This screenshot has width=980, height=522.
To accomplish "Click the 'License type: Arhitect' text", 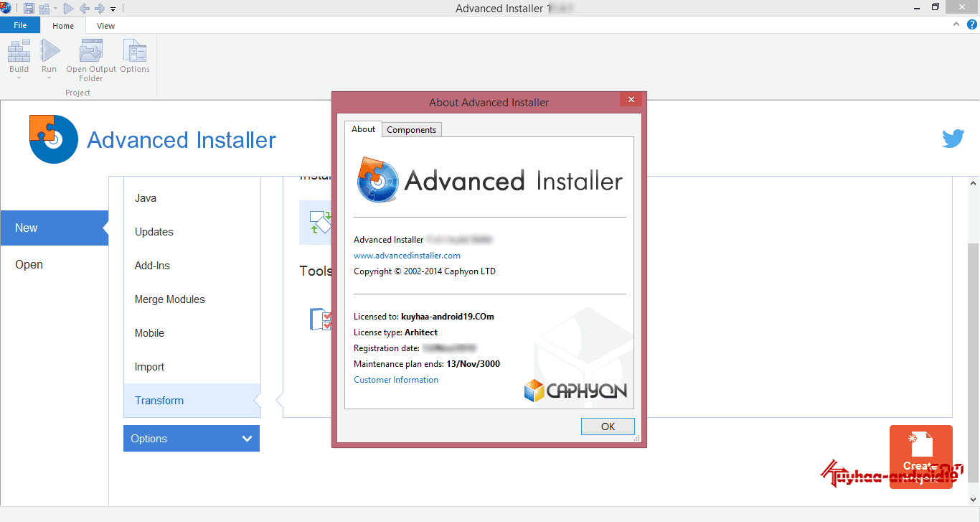I will pyautogui.click(x=395, y=332).
